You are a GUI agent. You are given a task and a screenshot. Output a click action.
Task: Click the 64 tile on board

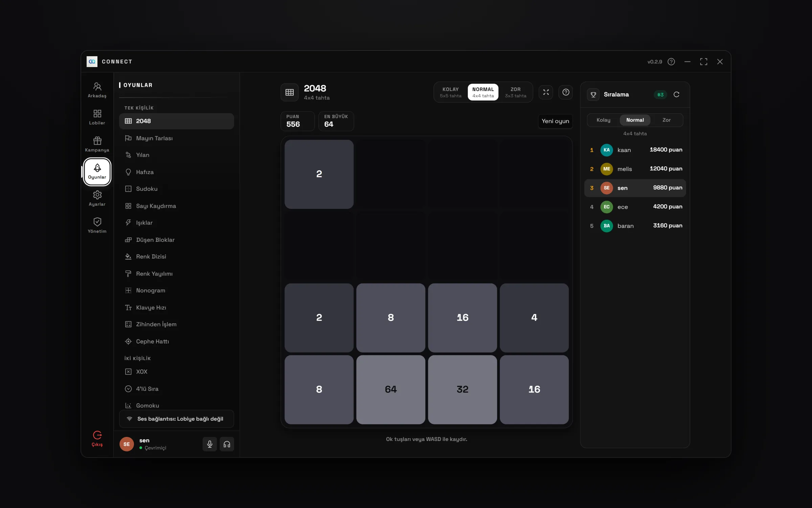click(x=390, y=389)
